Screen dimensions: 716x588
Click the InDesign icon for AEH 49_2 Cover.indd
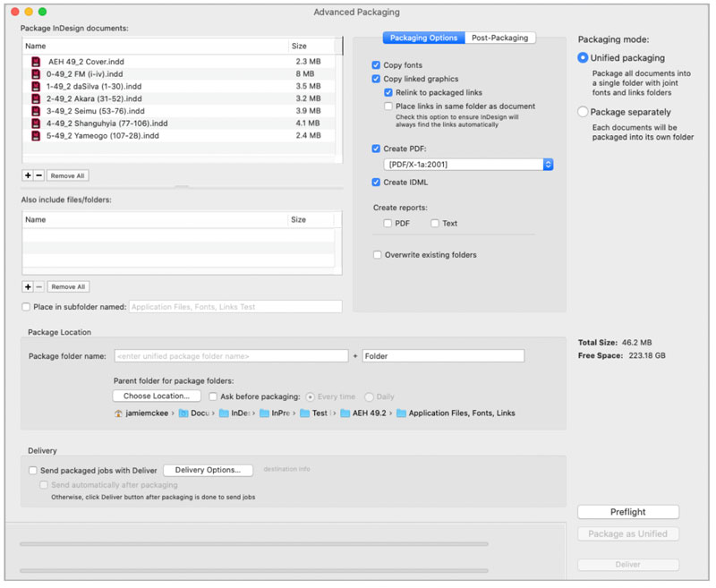(36, 62)
